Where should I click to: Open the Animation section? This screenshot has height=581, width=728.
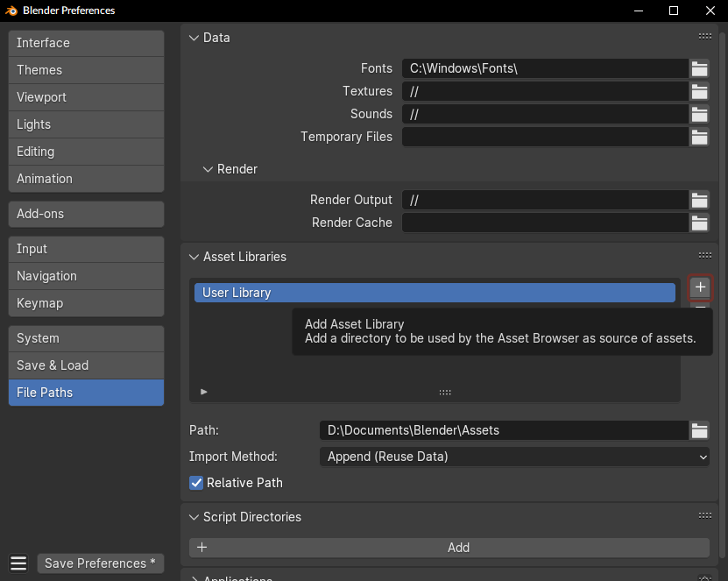[87, 179]
